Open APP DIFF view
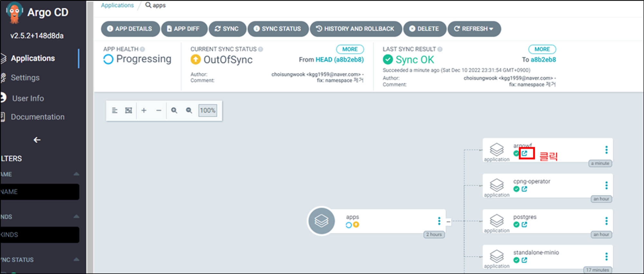 (x=184, y=29)
